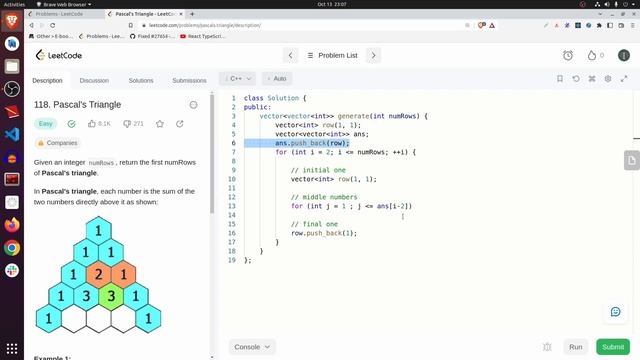This screenshot has height=360, width=640.
Task: Share the problem icon
Action: pos(180,124)
